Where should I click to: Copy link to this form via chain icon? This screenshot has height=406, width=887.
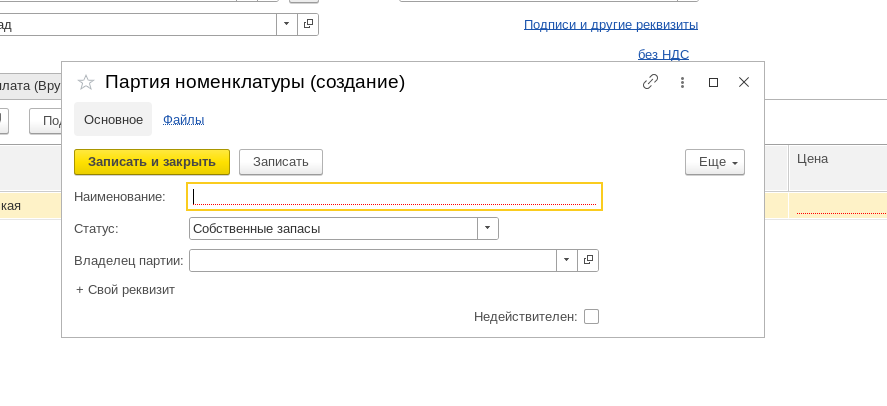click(x=650, y=82)
